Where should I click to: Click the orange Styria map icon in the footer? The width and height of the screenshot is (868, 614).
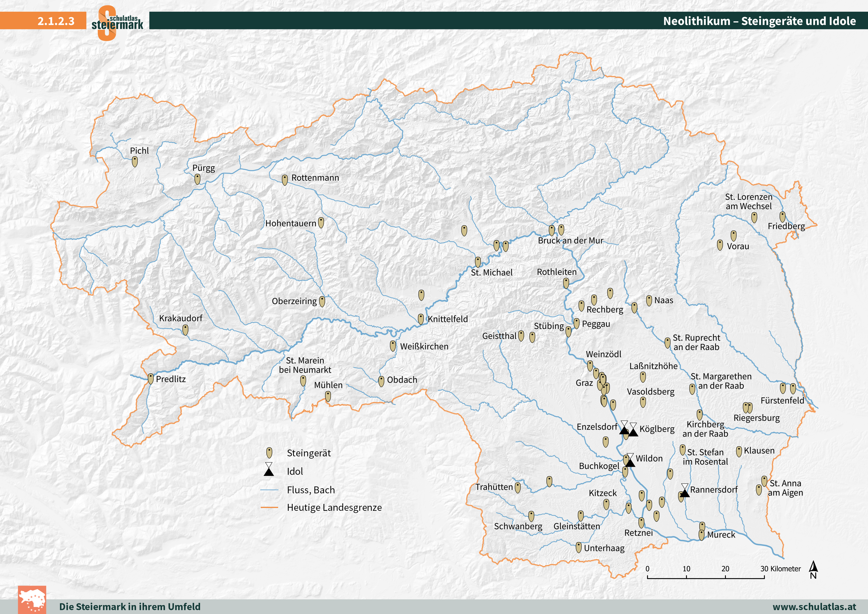[x=32, y=600]
